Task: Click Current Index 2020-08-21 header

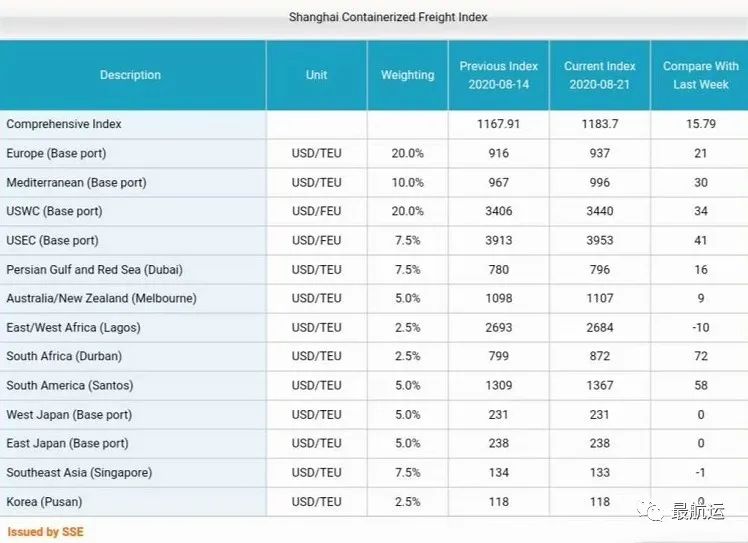Action: pos(599,75)
